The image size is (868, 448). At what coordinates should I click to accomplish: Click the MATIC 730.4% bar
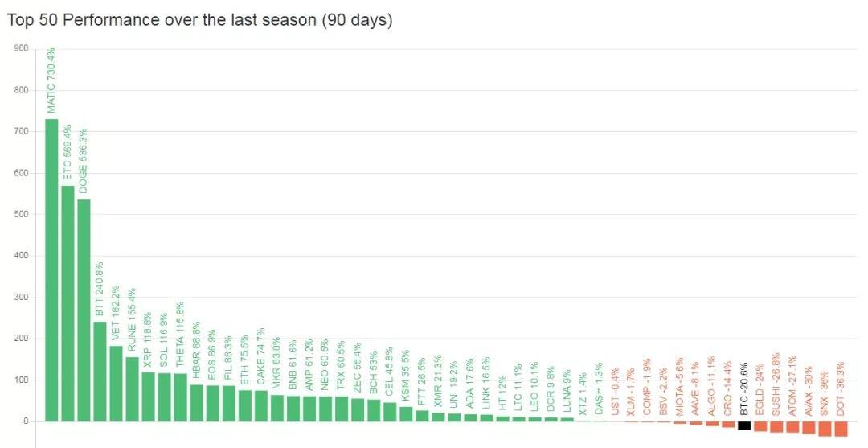pyautogui.click(x=51, y=269)
